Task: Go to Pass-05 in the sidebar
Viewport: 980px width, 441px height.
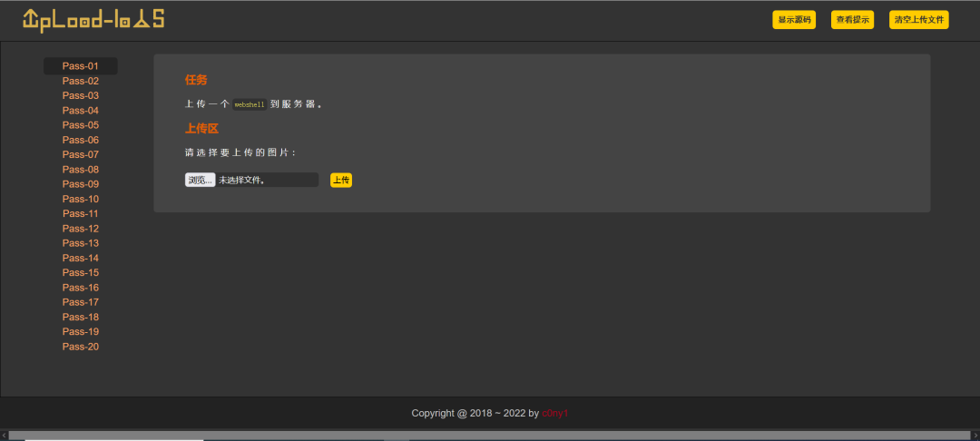Action: coord(81,125)
